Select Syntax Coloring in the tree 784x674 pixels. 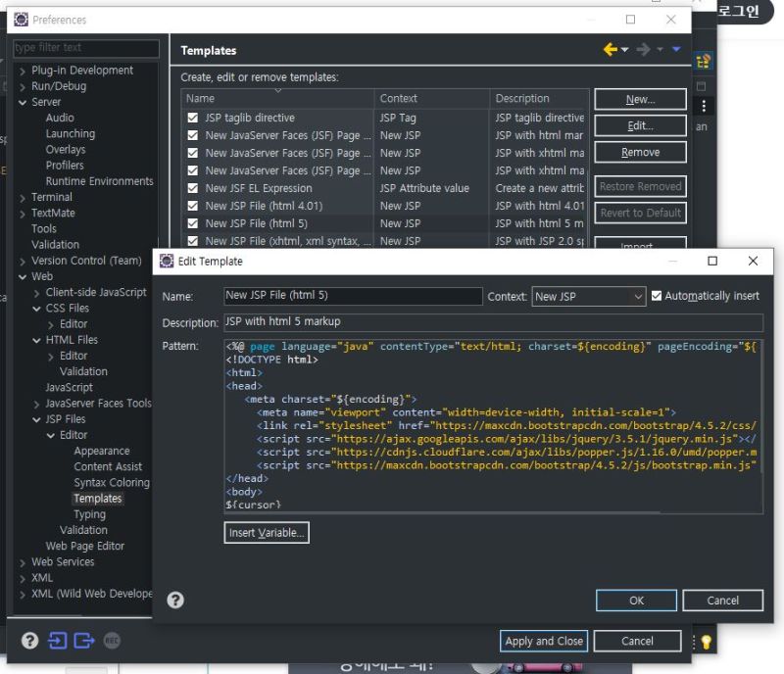pyautogui.click(x=112, y=482)
